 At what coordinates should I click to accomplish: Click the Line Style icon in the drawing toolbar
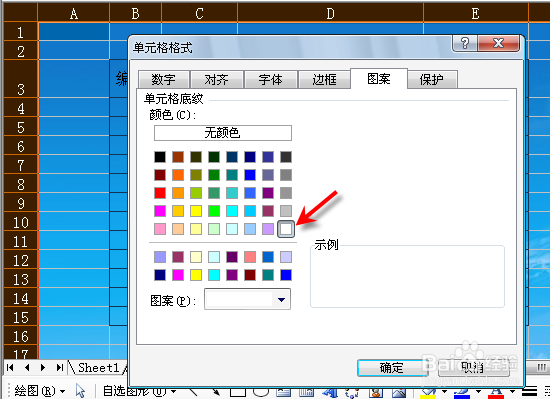[x=530, y=391]
